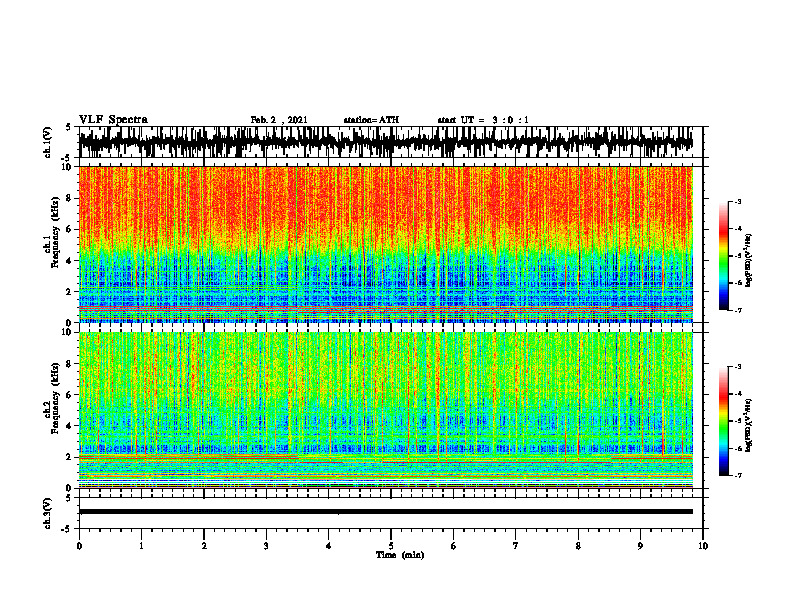792x612 pixels.
Task: Click time axis tick label 7
Action: click(x=516, y=546)
